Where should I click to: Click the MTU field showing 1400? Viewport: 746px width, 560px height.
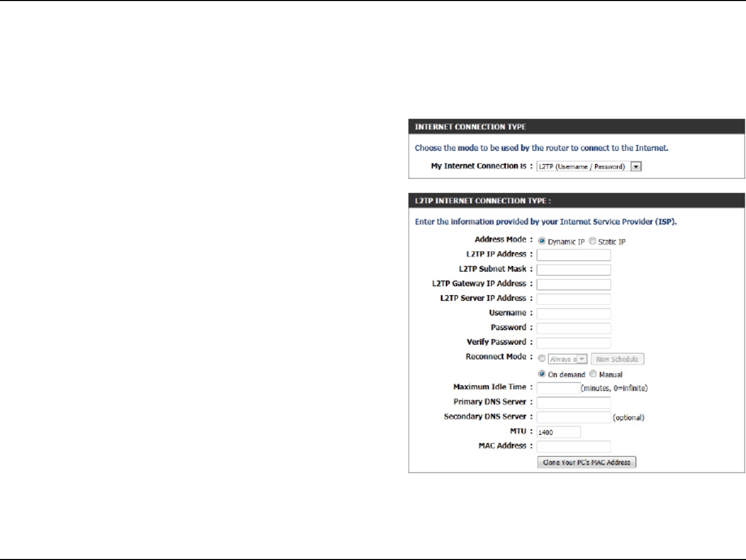click(x=558, y=432)
